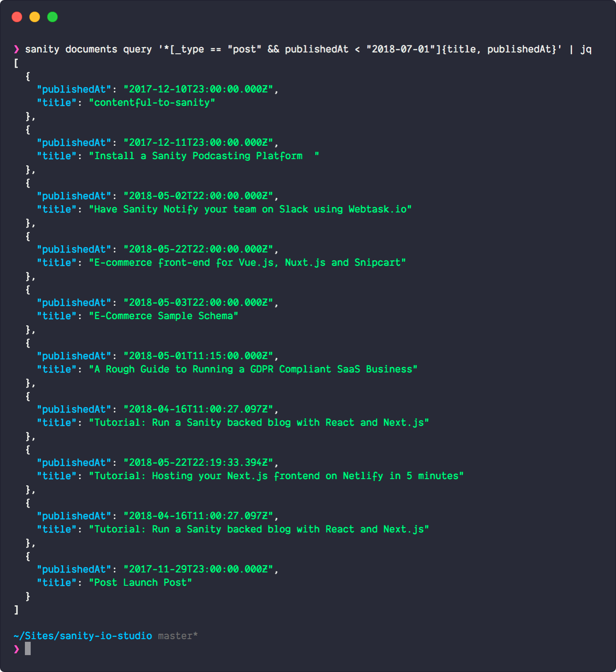Click the yellow minimize traffic light button
This screenshot has height=672, width=616.
pyautogui.click(x=35, y=16)
